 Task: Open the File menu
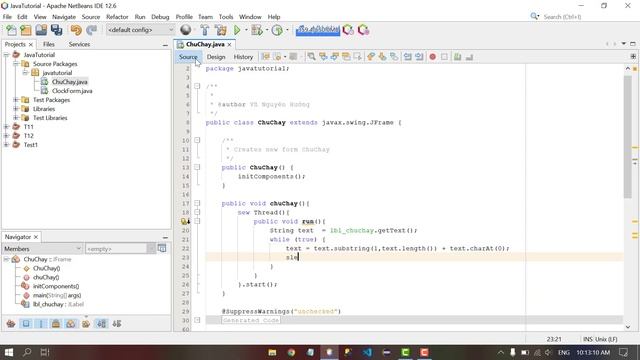[x=7, y=17]
